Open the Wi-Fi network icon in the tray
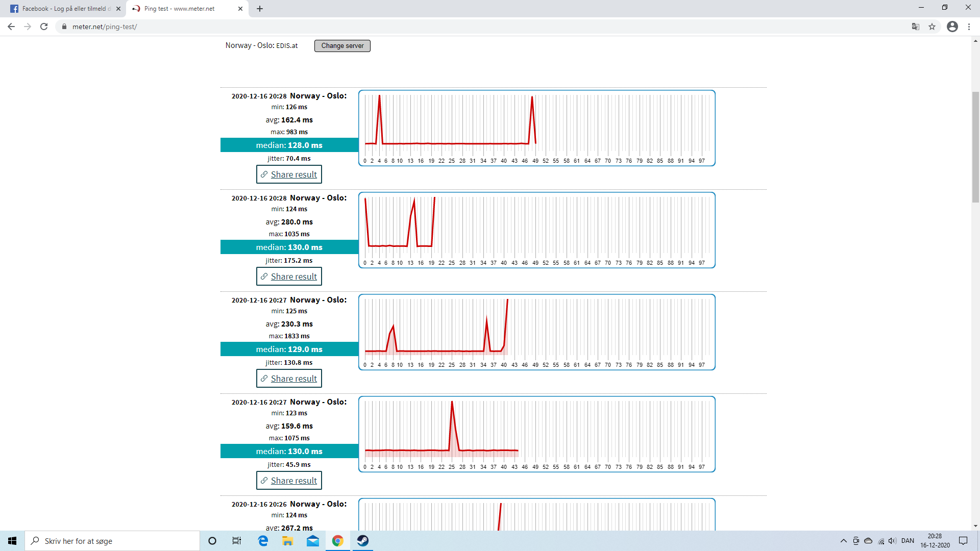 point(880,541)
